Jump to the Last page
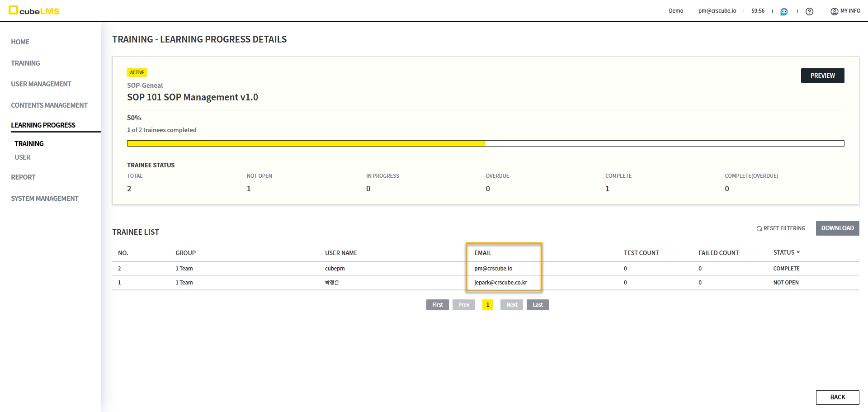Screen dimensions: 868x412 click(x=538, y=305)
